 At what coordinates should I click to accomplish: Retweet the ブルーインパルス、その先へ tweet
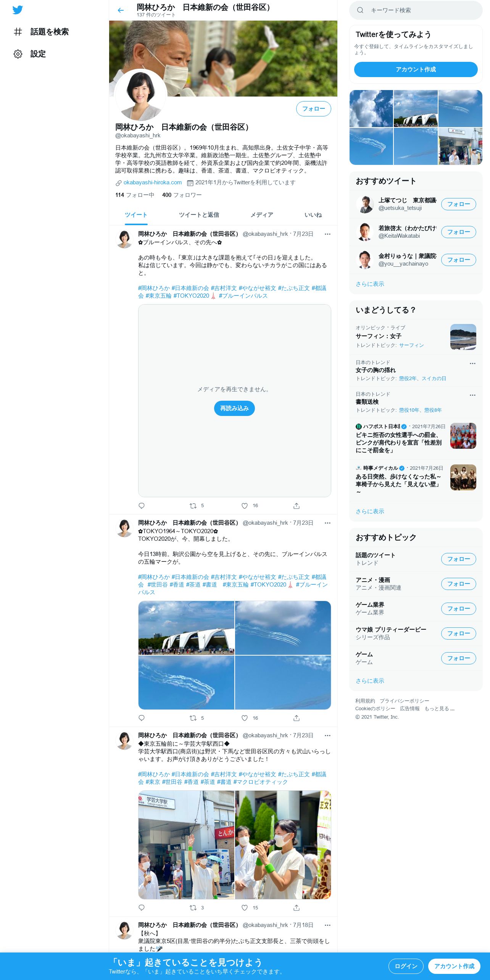click(x=193, y=506)
